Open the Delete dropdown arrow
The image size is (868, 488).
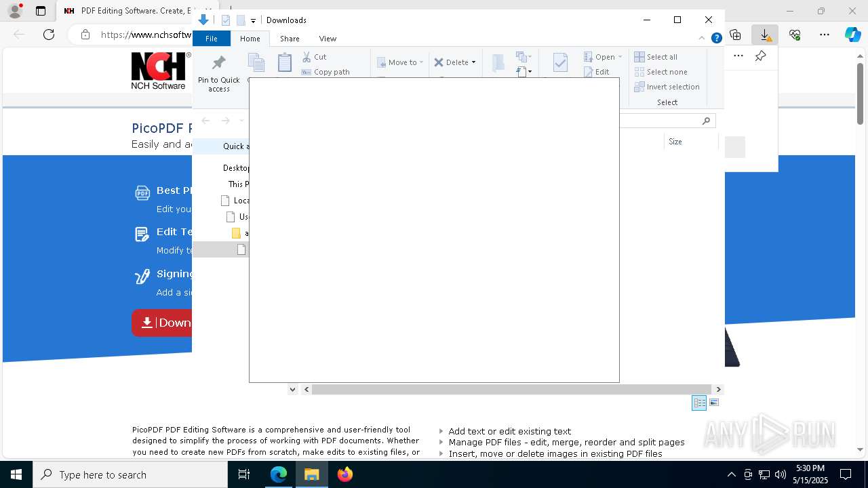click(473, 62)
